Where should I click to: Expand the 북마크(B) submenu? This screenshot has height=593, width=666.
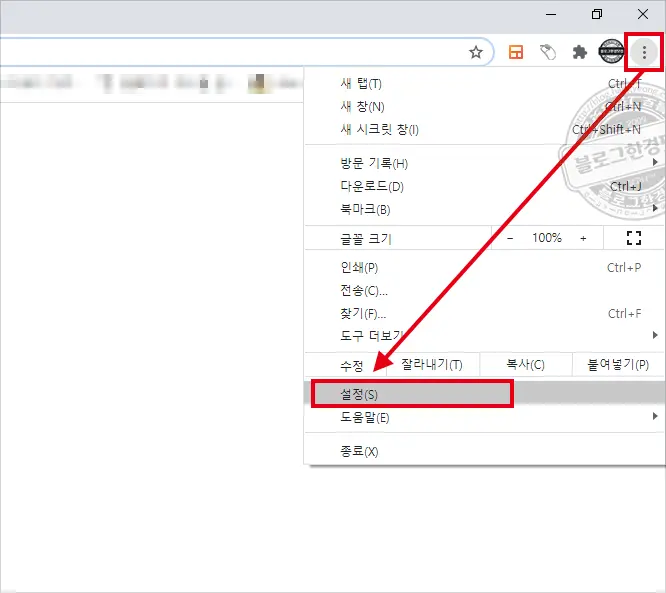pos(485,209)
